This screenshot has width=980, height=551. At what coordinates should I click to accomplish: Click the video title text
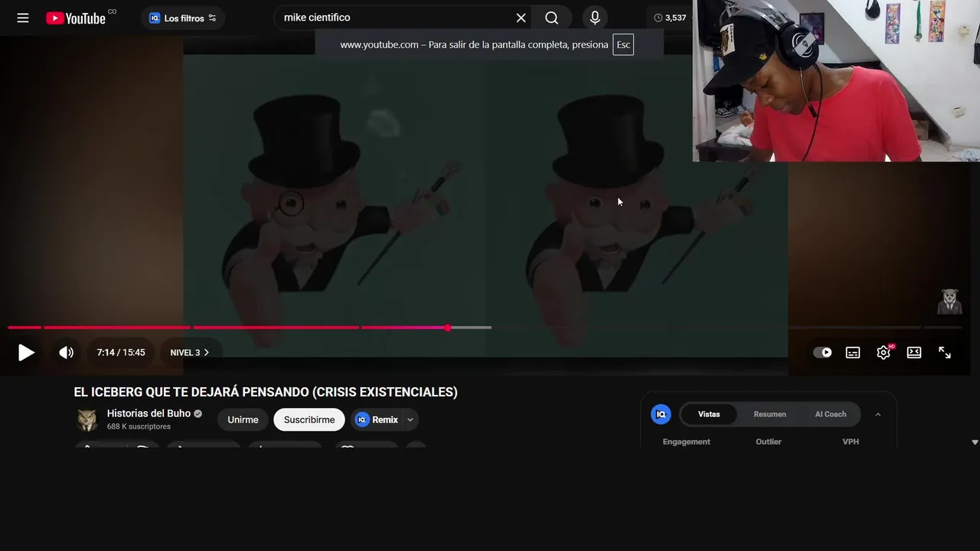pos(266,392)
